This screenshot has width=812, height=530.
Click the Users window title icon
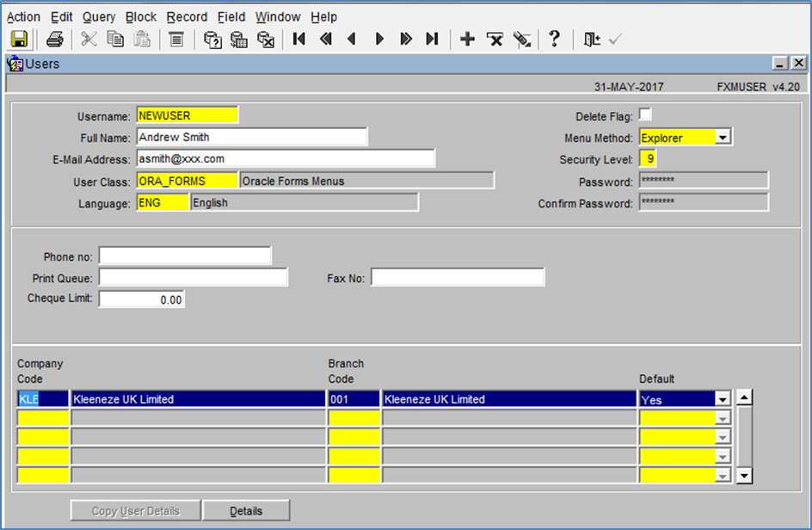click(x=15, y=64)
